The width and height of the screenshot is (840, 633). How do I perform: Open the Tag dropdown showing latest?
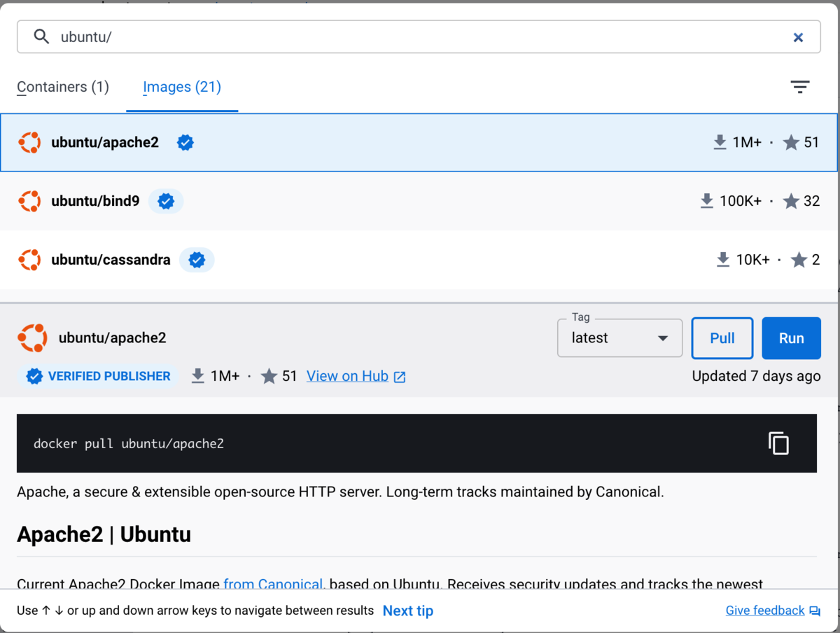pos(619,338)
